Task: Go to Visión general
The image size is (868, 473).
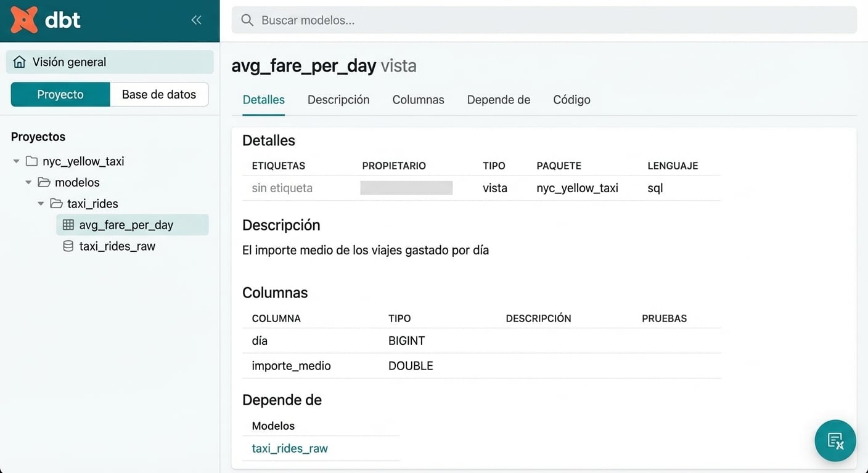Action: (x=110, y=62)
